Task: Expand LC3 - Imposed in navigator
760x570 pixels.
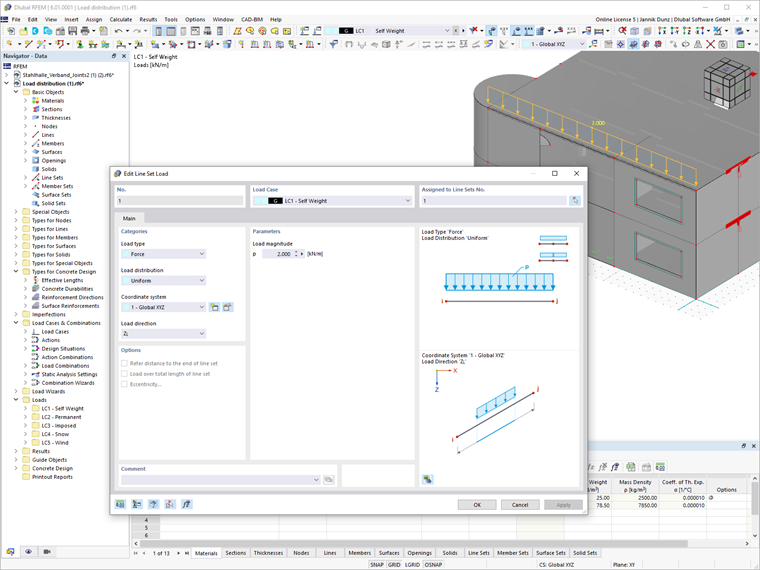Action: click(x=25, y=426)
